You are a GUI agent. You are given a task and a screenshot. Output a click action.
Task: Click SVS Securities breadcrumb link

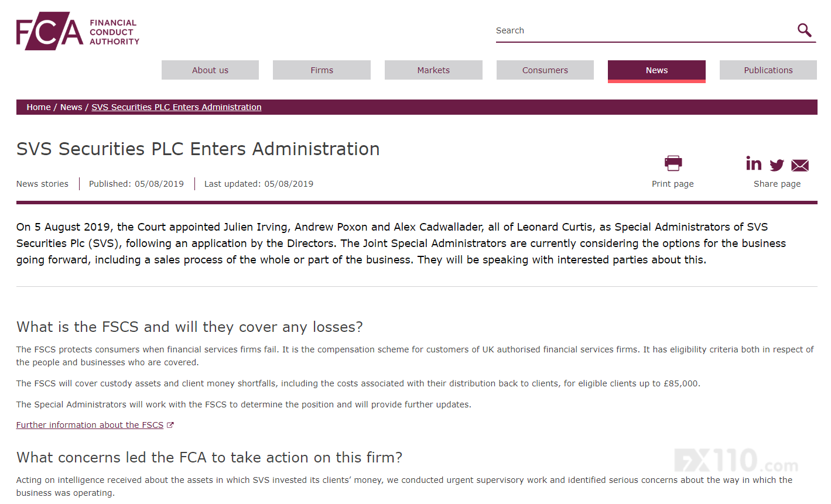click(176, 107)
